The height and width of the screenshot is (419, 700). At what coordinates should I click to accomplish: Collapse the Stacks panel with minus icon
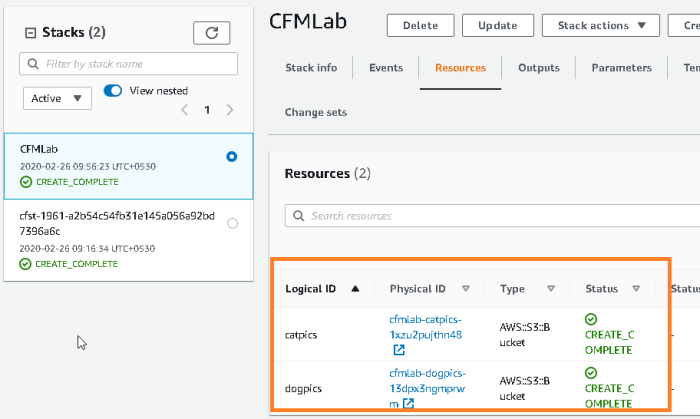tap(30, 33)
